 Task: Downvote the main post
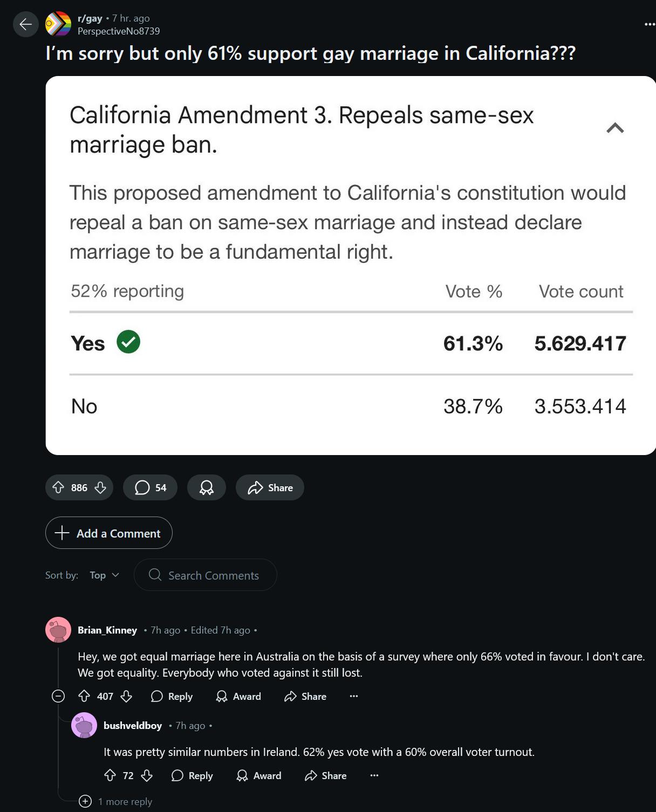[x=100, y=488]
